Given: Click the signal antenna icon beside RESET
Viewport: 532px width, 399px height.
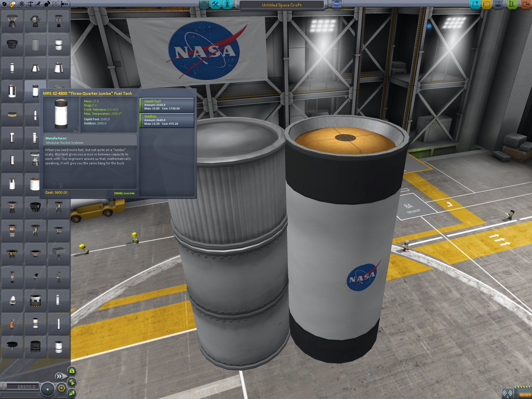Looking at the screenshot, I should pyautogui.click(x=508, y=393).
